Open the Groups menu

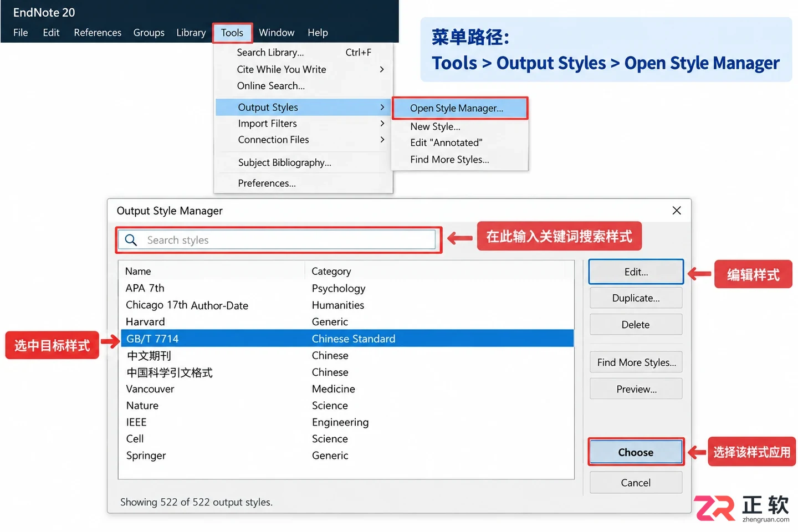pos(149,33)
